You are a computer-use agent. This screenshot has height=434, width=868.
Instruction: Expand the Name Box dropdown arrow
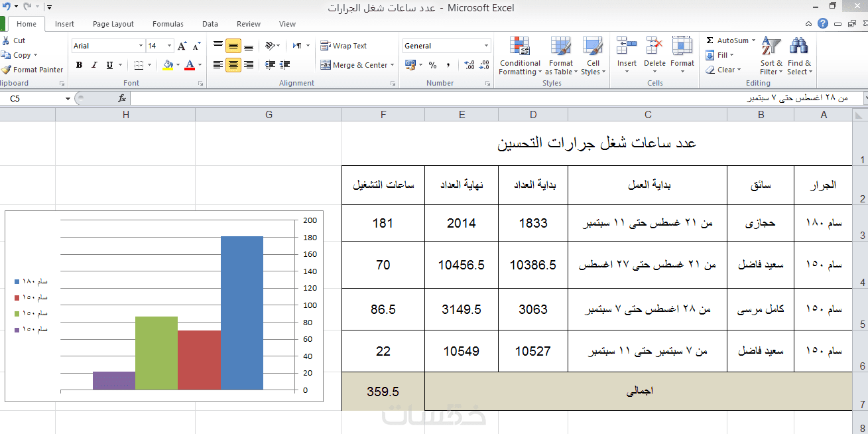pyautogui.click(x=68, y=98)
